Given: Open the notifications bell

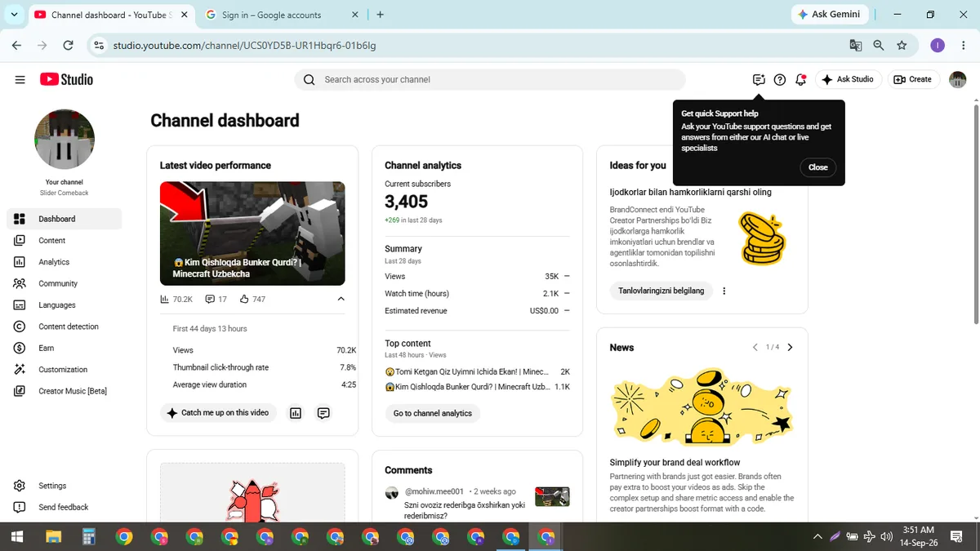Looking at the screenshot, I should point(800,79).
